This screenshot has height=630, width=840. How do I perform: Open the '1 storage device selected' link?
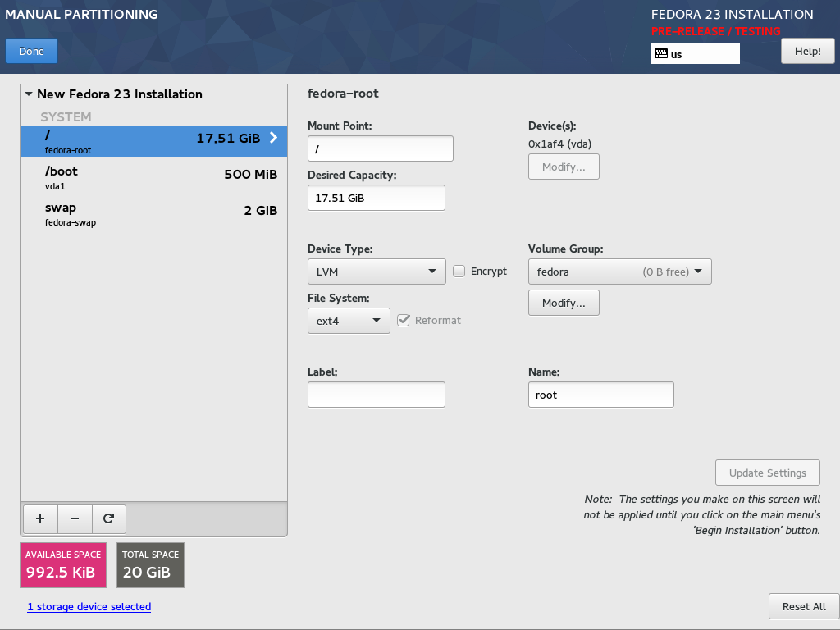(89, 606)
